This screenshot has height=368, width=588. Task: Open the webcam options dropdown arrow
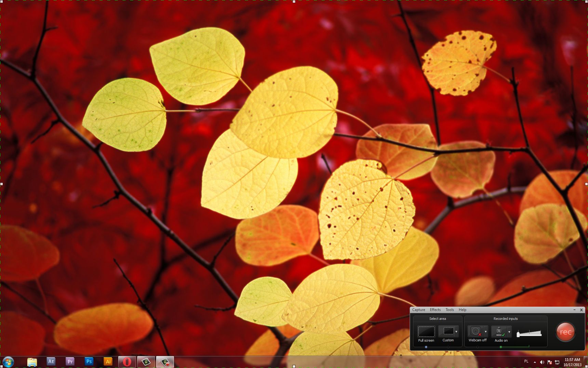(x=485, y=331)
